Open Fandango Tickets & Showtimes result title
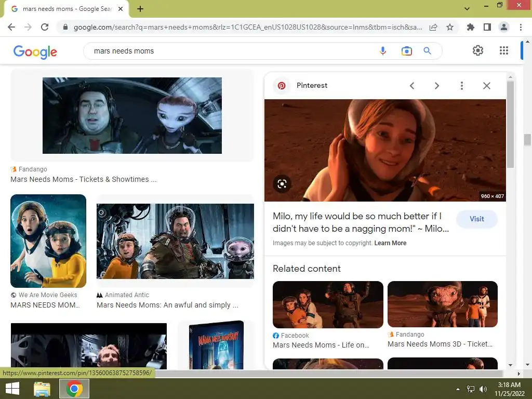 (x=84, y=179)
